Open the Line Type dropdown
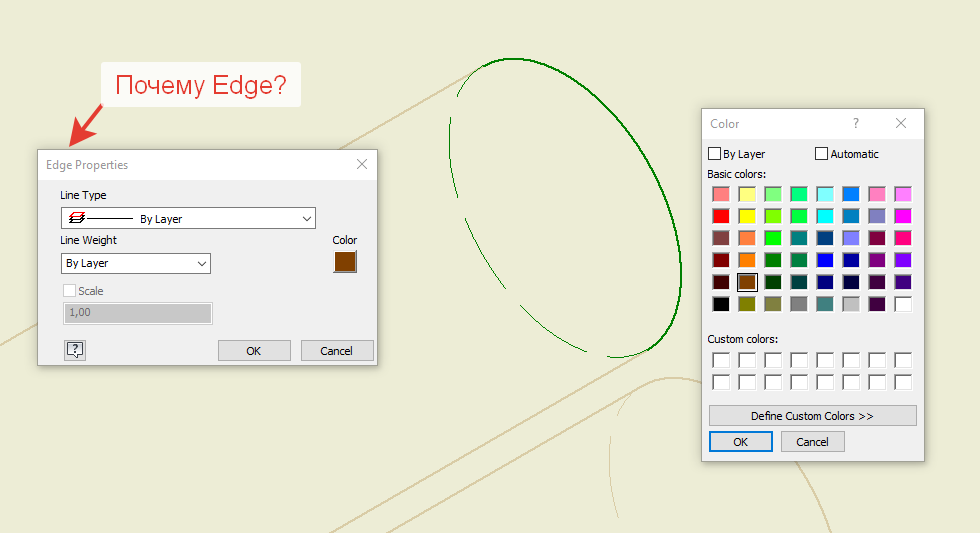The width and height of the screenshot is (980, 533). [x=188, y=218]
